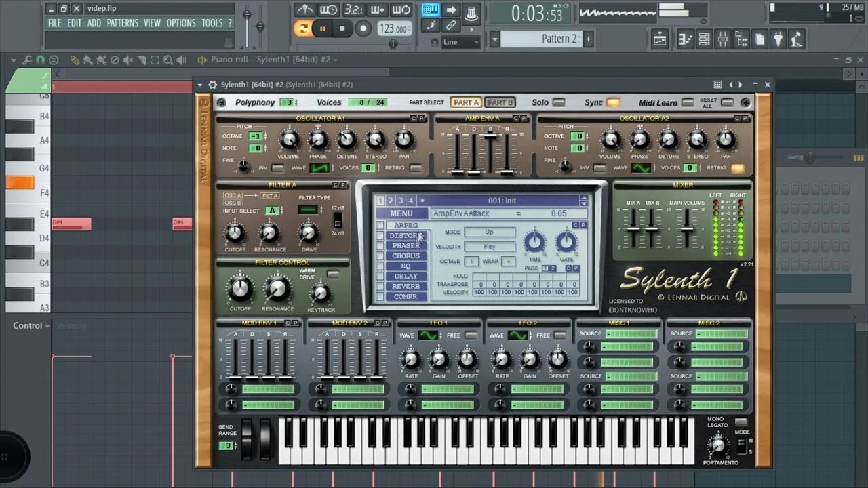The width and height of the screenshot is (868, 488).
Task: Enable the COMPR effect checkbox
Action: [380, 296]
